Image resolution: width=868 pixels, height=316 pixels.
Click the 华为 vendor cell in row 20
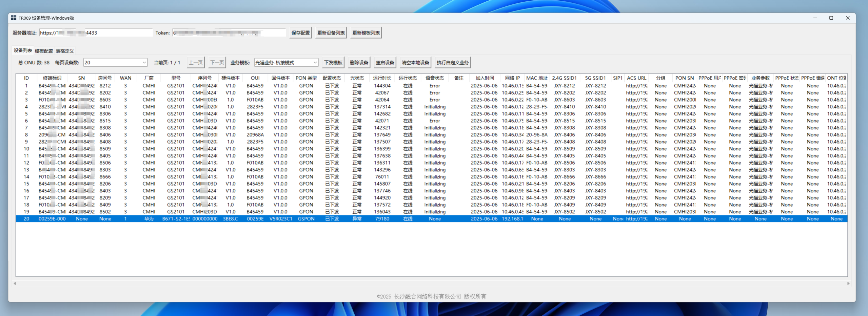pos(149,219)
